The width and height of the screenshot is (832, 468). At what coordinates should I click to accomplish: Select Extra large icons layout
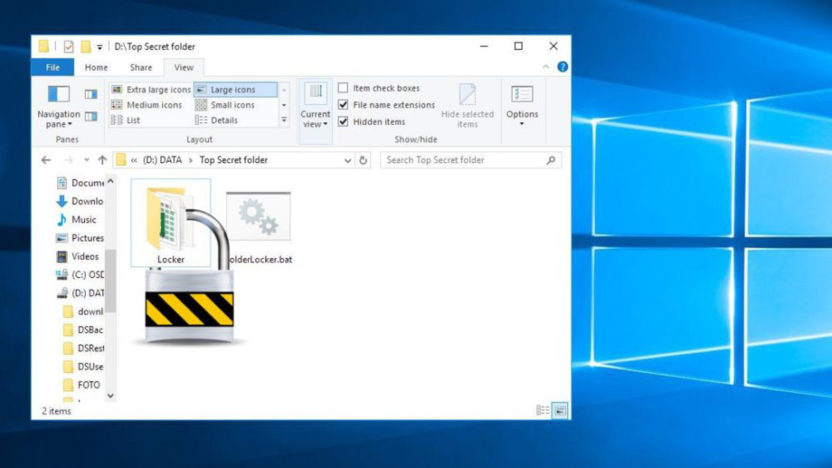pyautogui.click(x=151, y=90)
